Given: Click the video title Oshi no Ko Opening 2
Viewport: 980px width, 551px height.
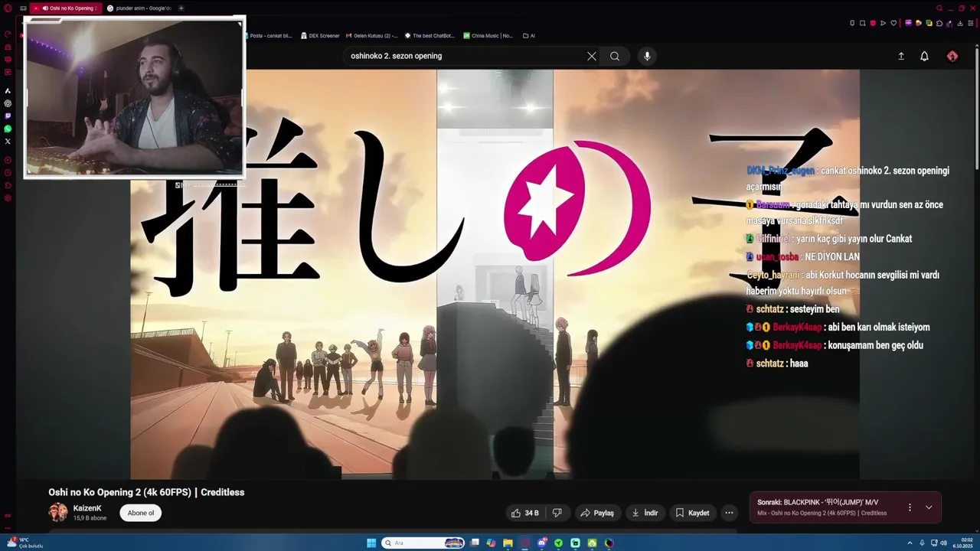Looking at the screenshot, I should pyautogui.click(x=146, y=492).
